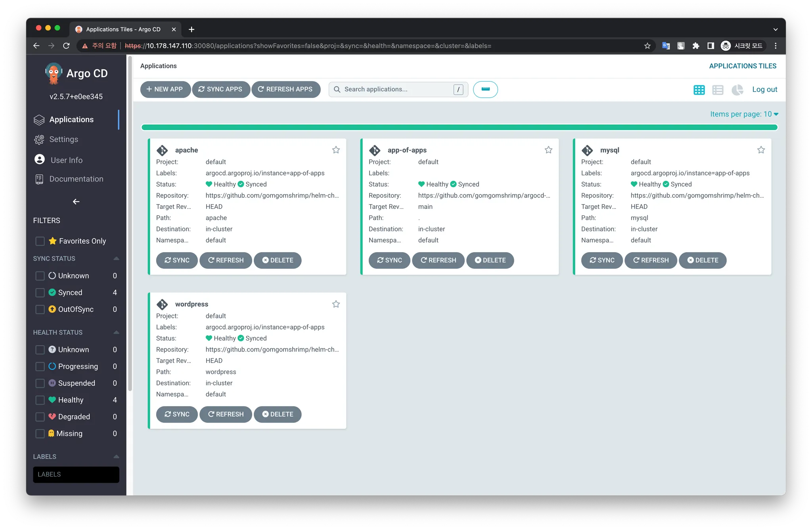This screenshot has height=530, width=812.
Task: Enable the Favorites Only checkbox
Action: 40,241
